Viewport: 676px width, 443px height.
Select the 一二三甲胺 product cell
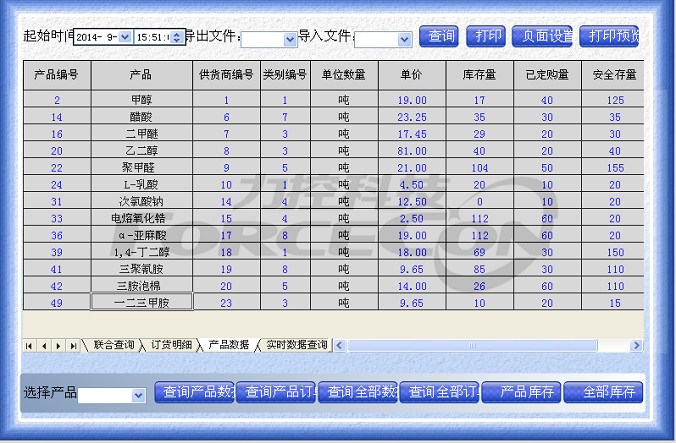coord(141,302)
